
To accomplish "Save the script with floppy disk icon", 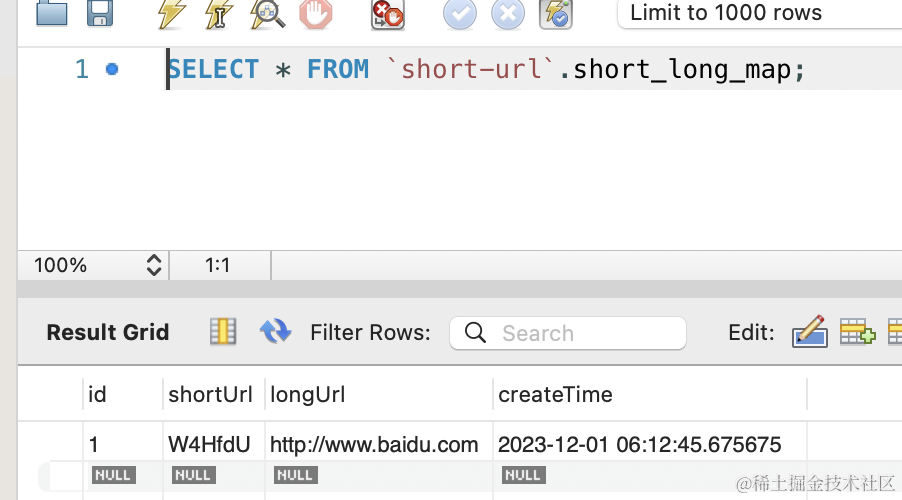I will tap(100, 13).
